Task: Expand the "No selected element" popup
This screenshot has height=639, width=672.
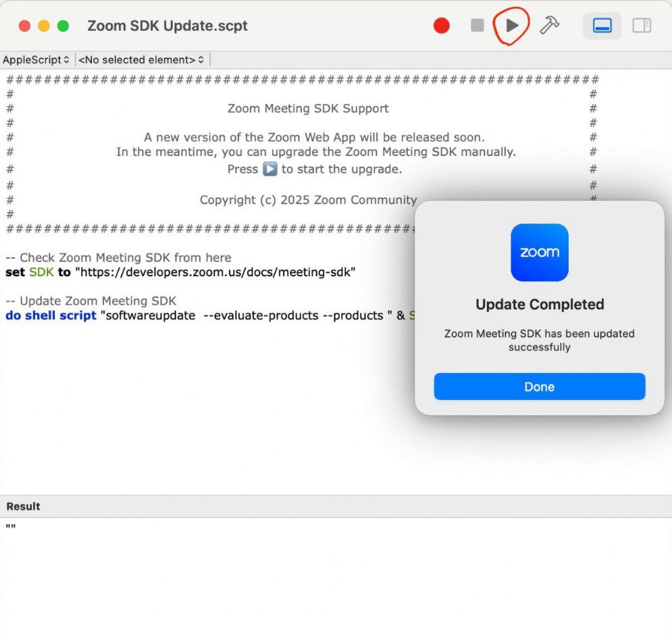Action: pos(141,60)
